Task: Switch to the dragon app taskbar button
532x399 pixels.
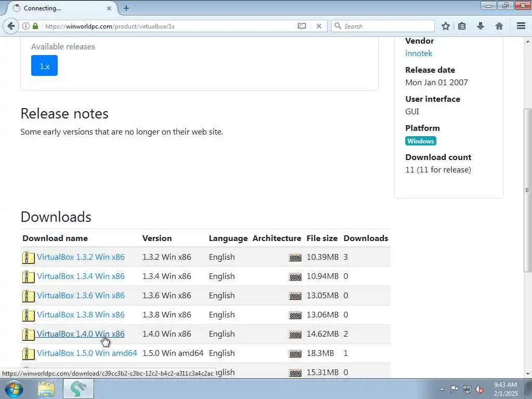Action: pos(78,389)
